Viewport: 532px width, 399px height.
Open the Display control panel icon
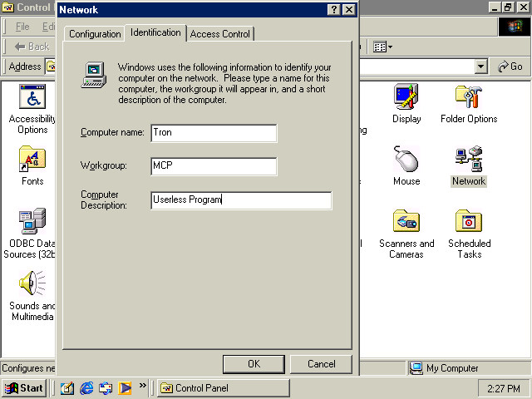(406, 96)
